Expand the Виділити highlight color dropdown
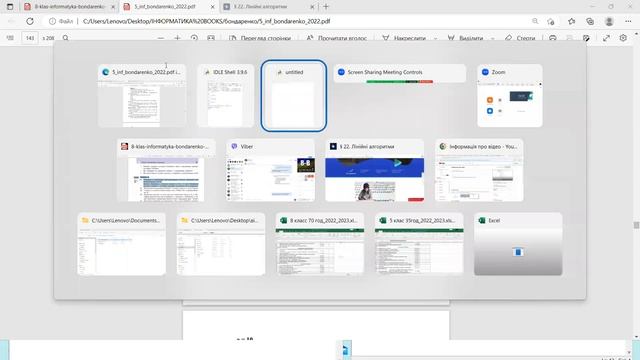Viewport: 640px width, 360px height. click(x=493, y=38)
